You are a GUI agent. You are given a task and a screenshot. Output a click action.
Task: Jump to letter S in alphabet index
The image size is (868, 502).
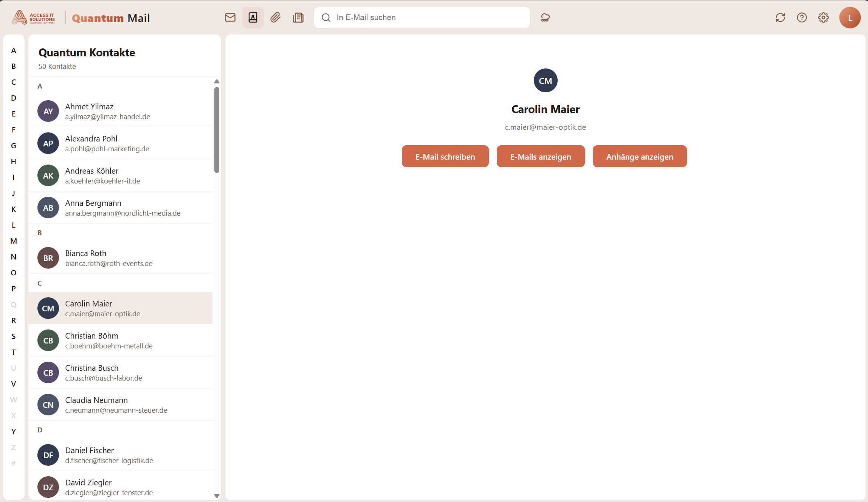coord(14,336)
